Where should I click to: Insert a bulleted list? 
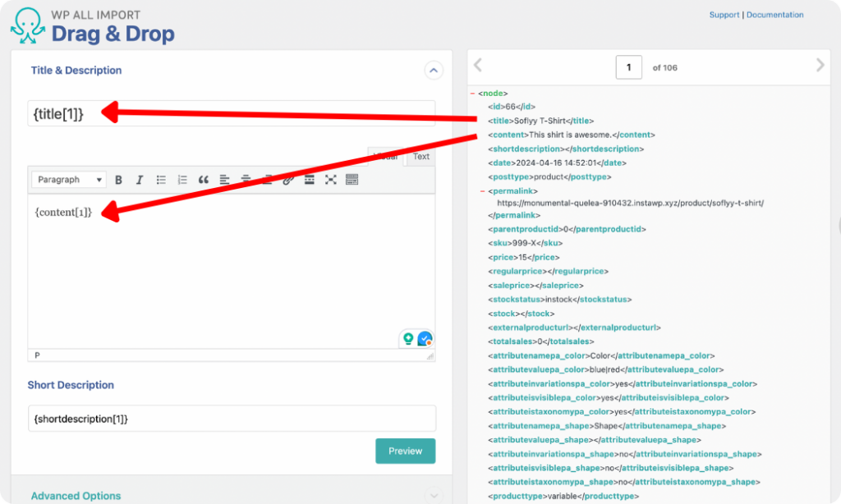pyautogui.click(x=161, y=180)
